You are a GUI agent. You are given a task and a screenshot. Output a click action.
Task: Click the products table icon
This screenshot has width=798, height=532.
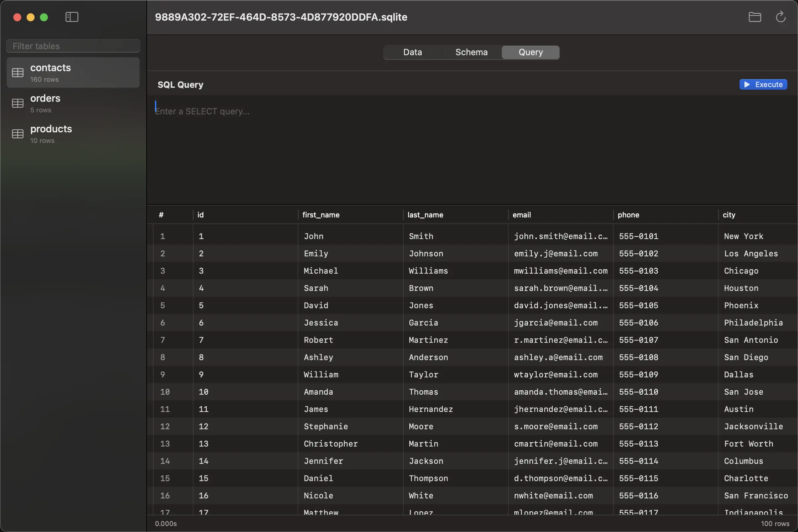(x=18, y=134)
